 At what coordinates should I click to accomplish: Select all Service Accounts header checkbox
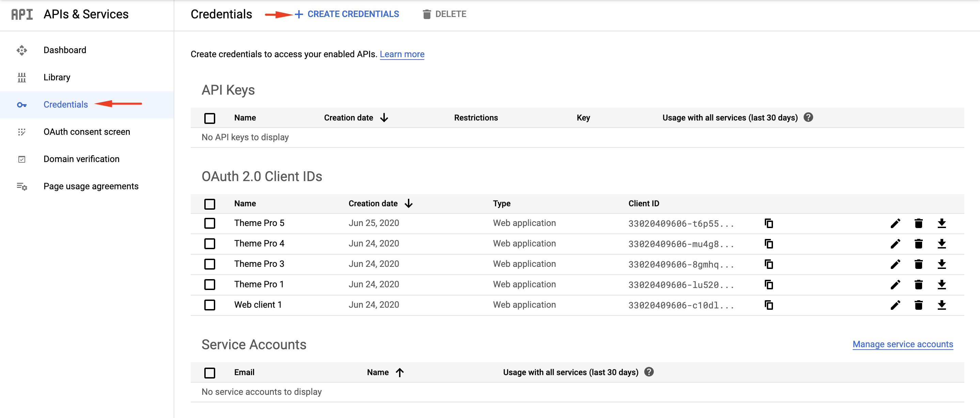(210, 373)
